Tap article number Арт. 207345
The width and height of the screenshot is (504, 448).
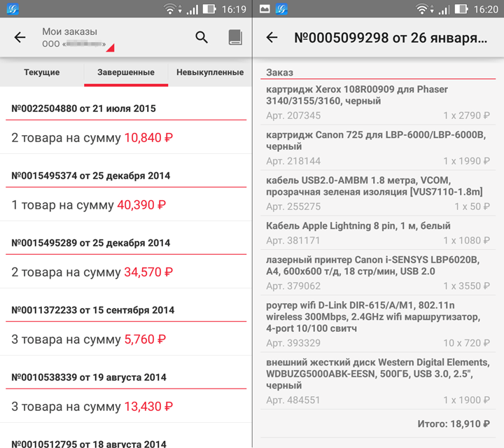point(293,115)
